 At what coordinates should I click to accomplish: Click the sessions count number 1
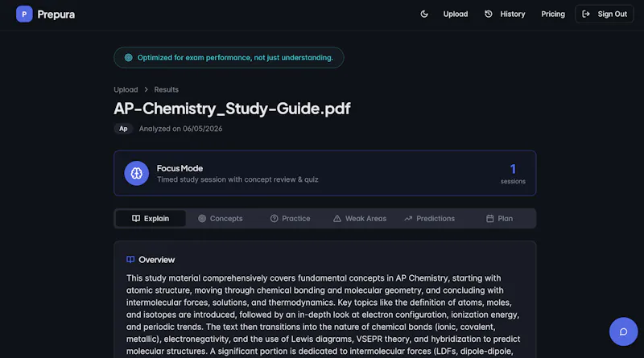coord(513,169)
